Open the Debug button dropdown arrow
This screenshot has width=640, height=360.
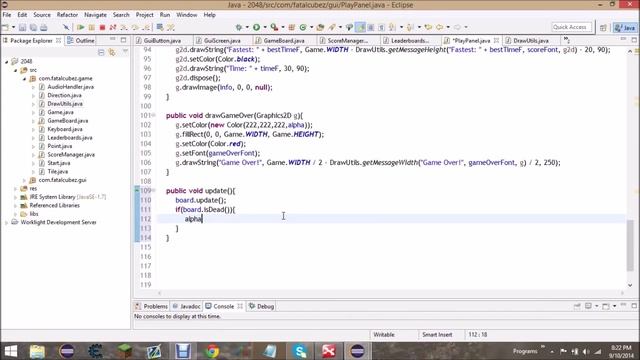[247, 27]
